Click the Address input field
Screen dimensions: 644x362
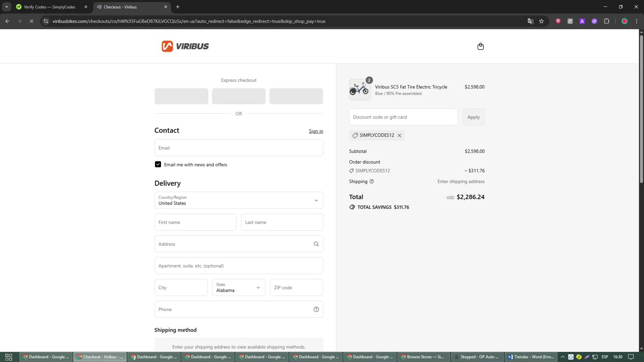click(239, 244)
